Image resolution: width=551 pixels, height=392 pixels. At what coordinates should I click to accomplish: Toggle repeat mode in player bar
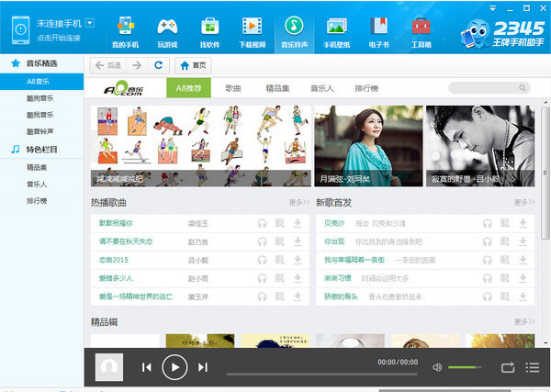coord(508,367)
